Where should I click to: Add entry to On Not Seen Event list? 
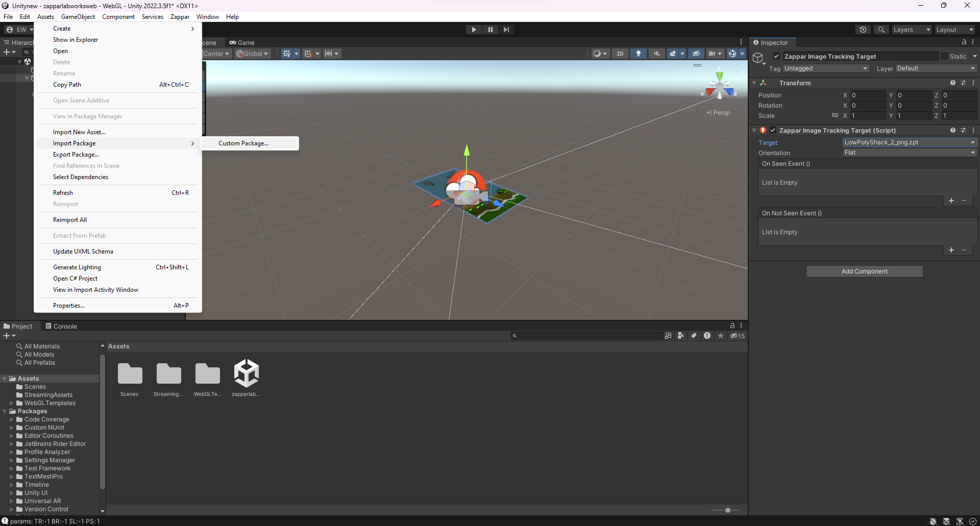(x=951, y=250)
